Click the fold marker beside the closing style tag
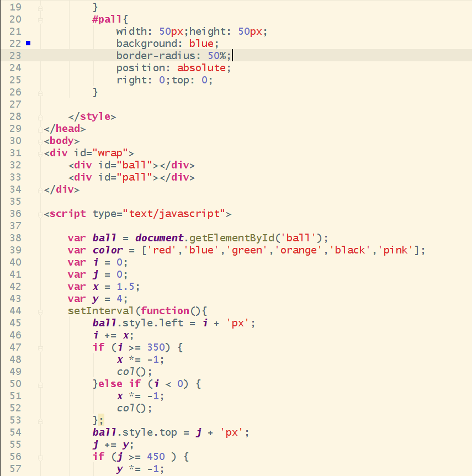The image size is (472, 476). click(x=40, y=118)
